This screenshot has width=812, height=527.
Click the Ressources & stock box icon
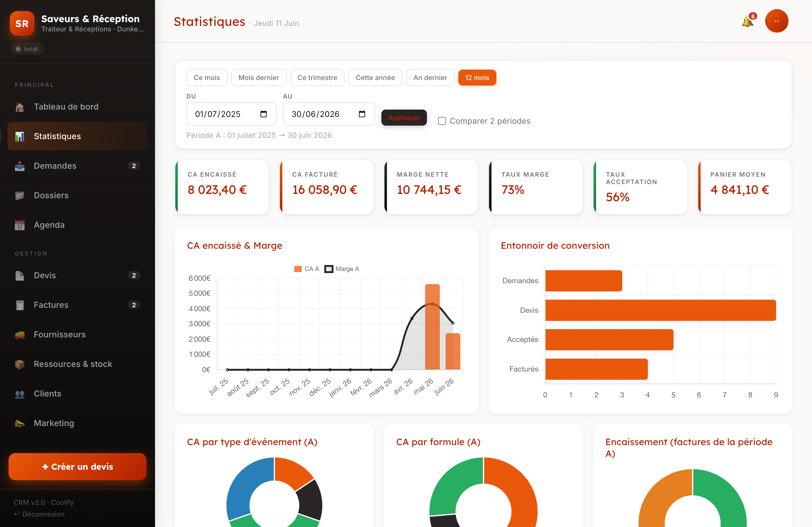(x=20, y=364)
